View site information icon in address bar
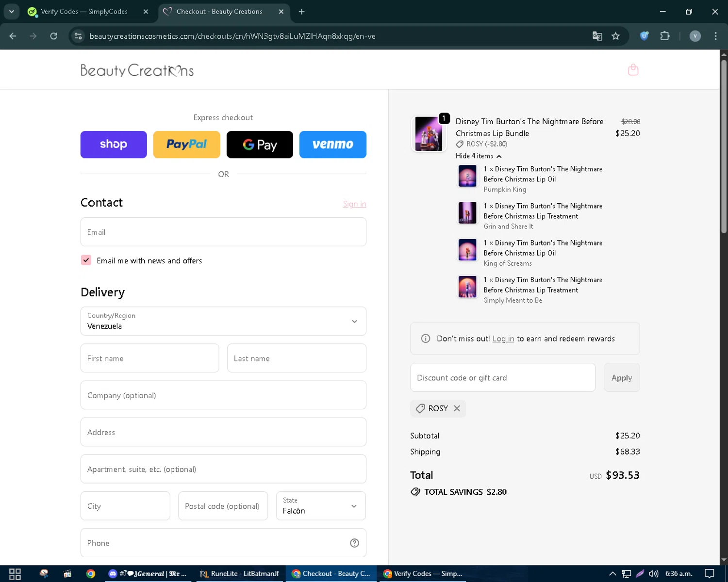The image size is (728, 582). pos(78,36)
